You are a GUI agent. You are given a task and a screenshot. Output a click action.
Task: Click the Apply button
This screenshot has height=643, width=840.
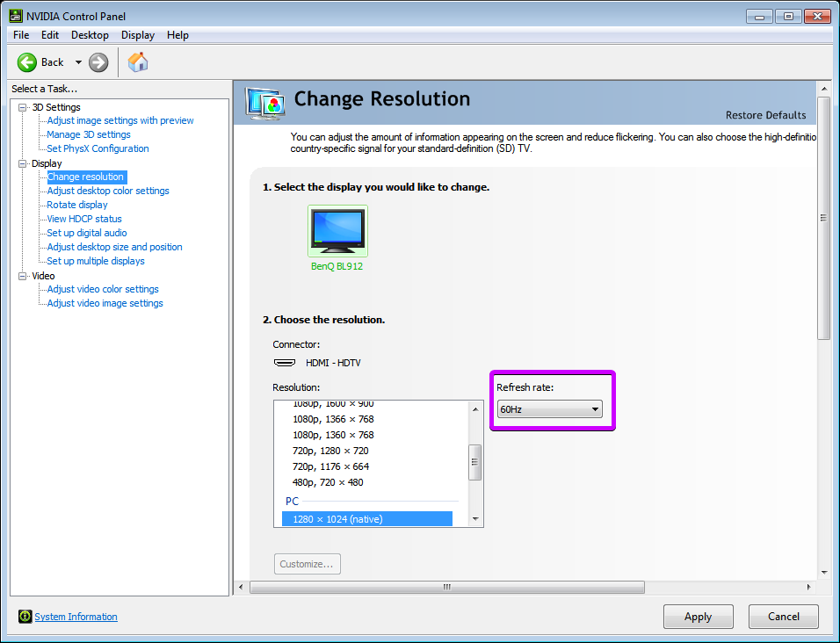pos(698,617)
